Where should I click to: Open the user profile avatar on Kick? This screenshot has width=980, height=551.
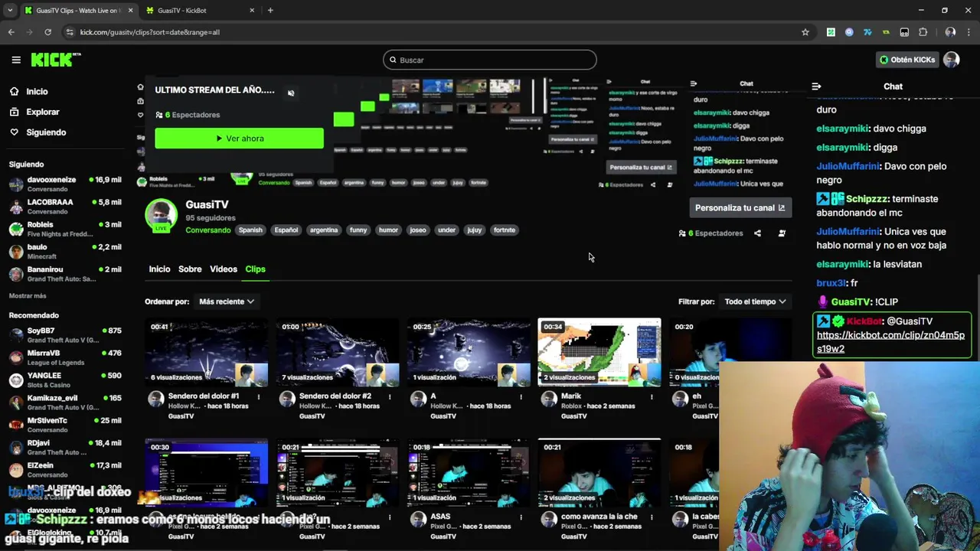tap(951, 60)
